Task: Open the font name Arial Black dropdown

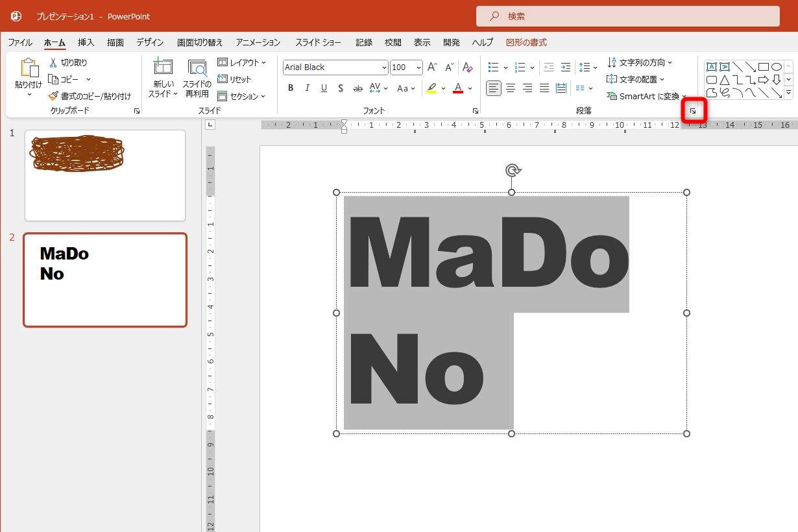Action: [384, 67]
